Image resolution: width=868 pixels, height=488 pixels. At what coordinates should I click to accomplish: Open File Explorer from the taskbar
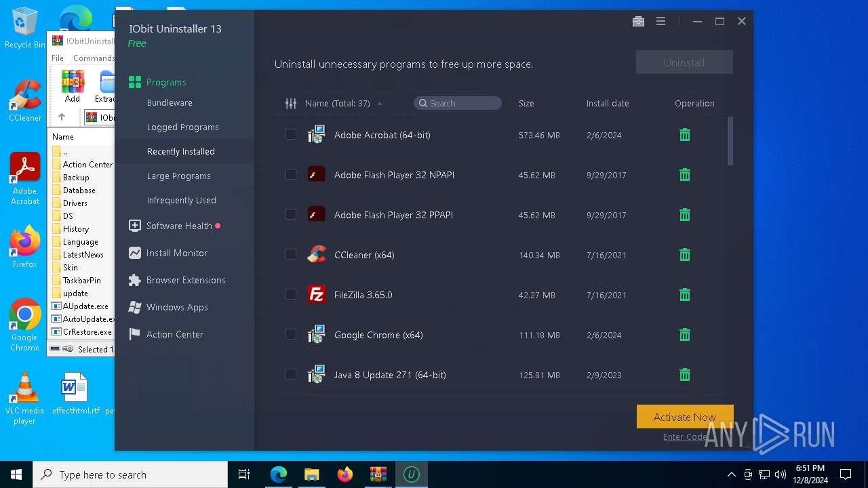[x=311, y=474]
